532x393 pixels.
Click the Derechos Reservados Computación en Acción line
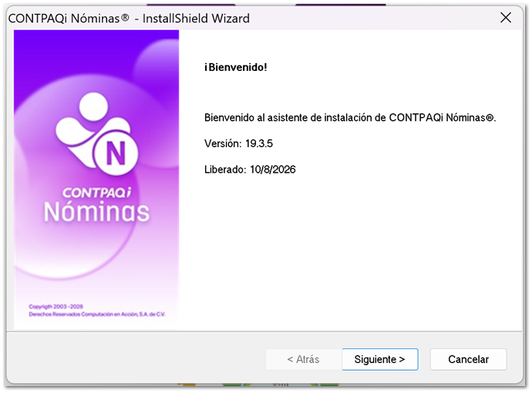pyautogui.click(x=97, y=314)
